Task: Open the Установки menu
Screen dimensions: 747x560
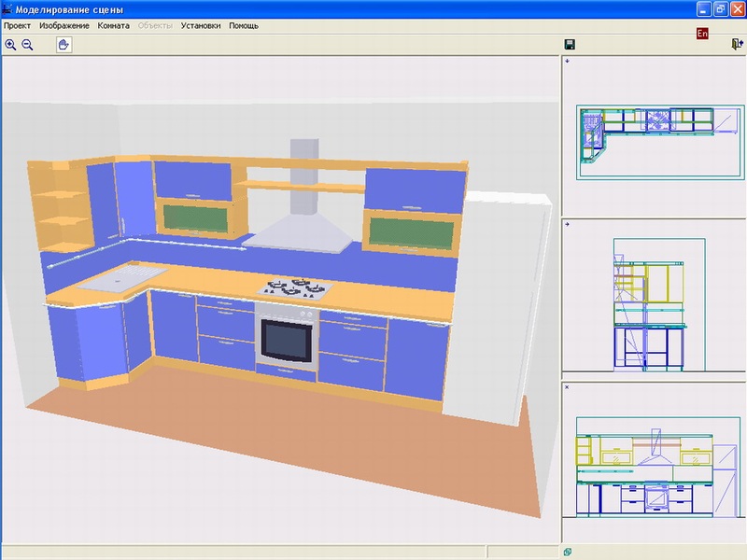Action: click(x=201, y=25)
